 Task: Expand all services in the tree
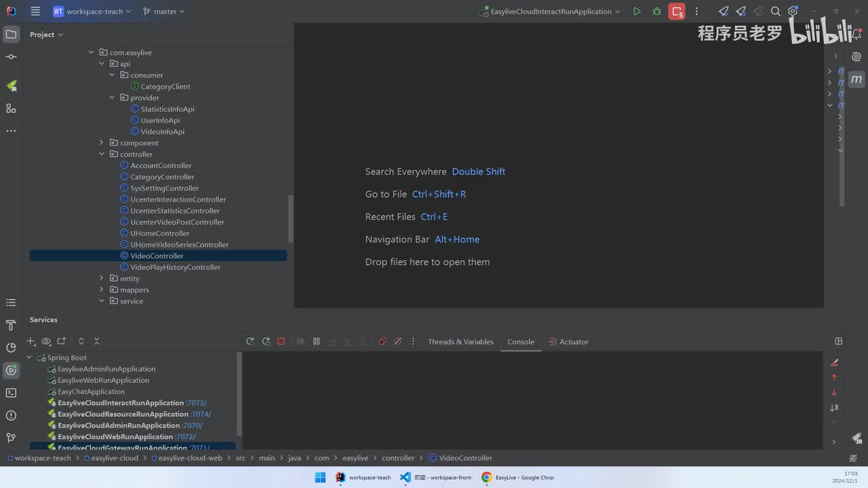coord(81,342)
